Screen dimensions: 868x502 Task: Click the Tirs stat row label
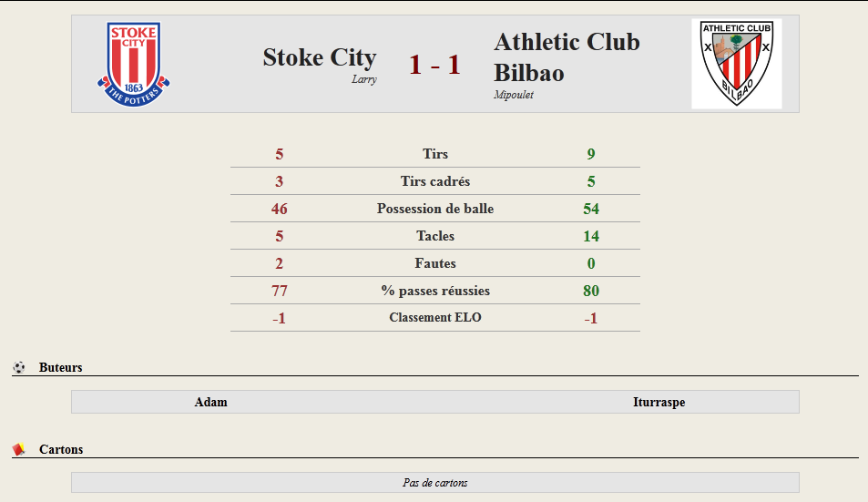point(435,154)
